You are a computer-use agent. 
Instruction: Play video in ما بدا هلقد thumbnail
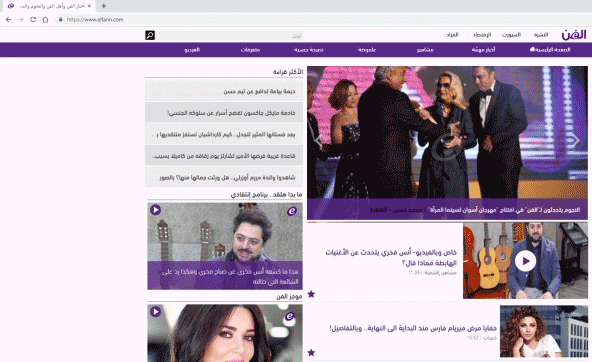[x=156, y=209]
